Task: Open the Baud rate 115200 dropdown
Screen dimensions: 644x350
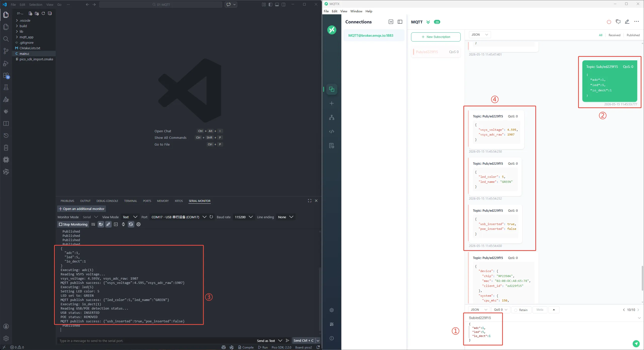Action: pos(244,217)
